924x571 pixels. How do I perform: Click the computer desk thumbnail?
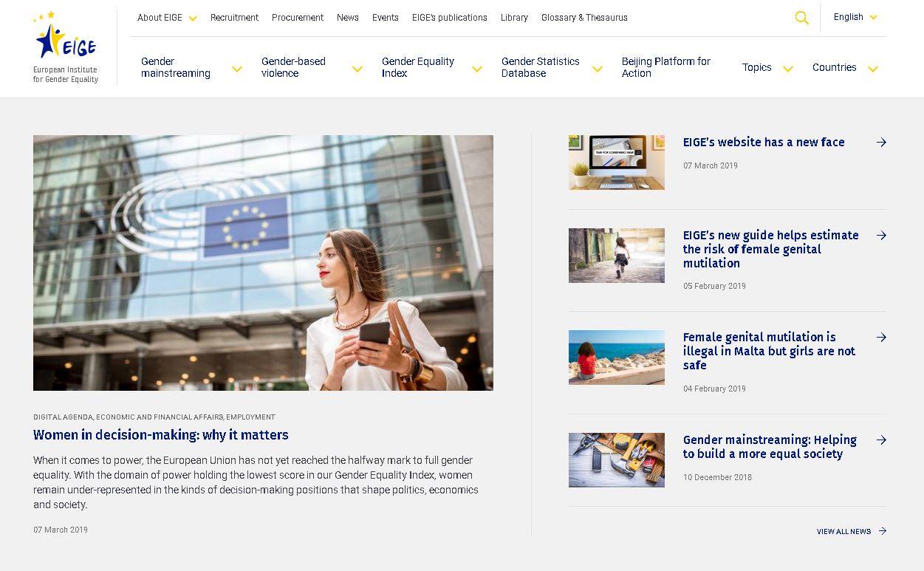click(617, 163)
